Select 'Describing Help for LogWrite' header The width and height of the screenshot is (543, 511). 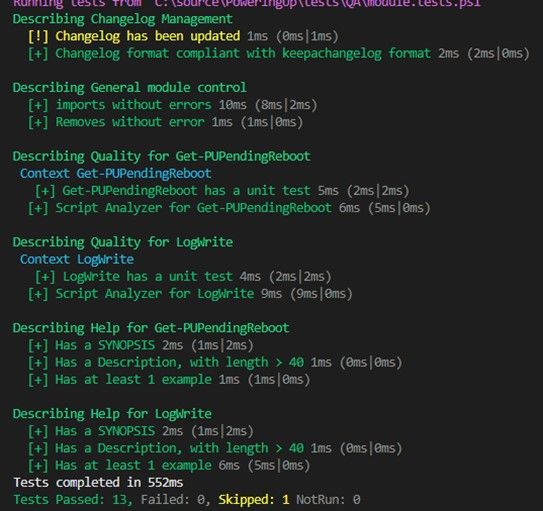pos(112,414)
